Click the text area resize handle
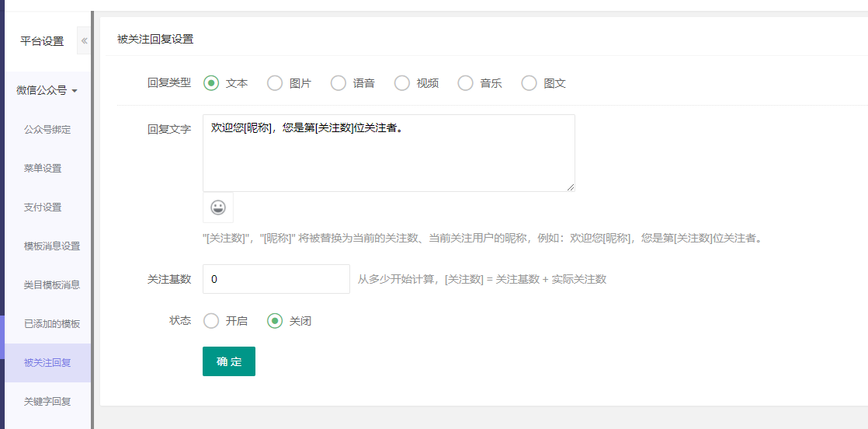Image resolution: width=868 pixels, height=429 pixels. (x=570, y=187)
